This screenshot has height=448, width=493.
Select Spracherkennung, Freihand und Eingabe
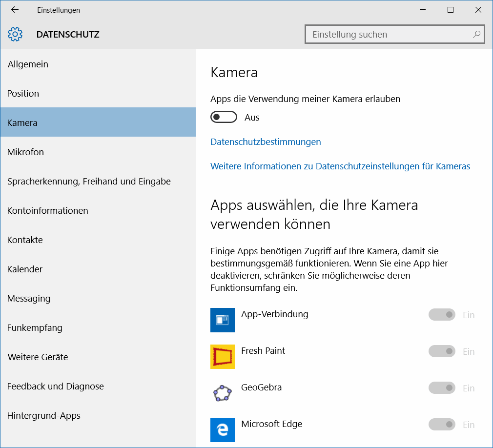pyautogui.click(x=89, y=182)
